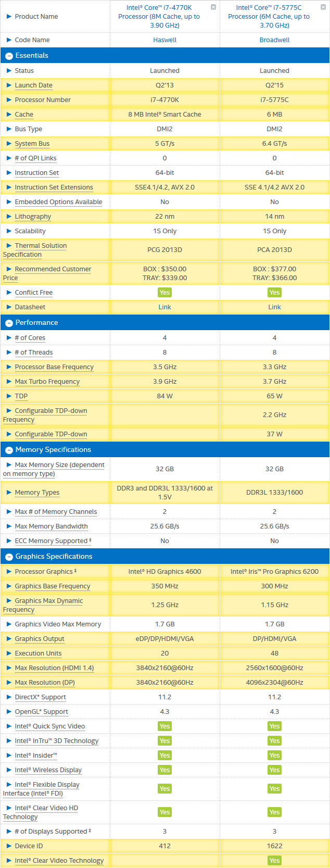The height and width of the screenshot is (868, 330).
Task: Click the Max # of Memory Channels label
Action: coord(56,512)
